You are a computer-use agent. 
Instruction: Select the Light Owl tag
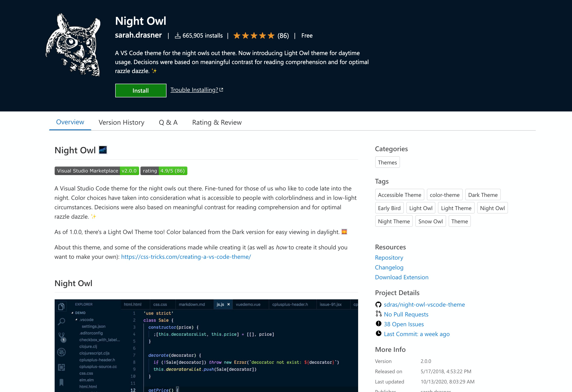[421, 208]
